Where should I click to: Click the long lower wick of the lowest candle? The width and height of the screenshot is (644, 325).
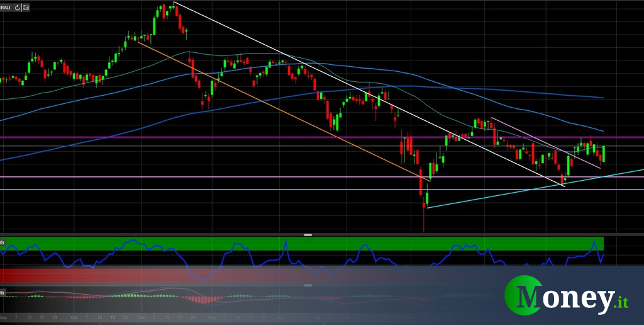coord(424,220)
